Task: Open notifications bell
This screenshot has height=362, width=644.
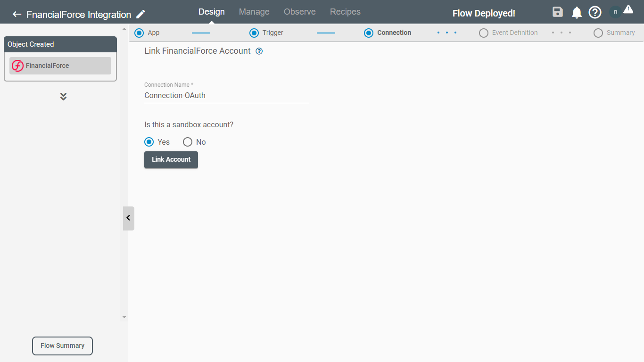Action: pos(577,13)
